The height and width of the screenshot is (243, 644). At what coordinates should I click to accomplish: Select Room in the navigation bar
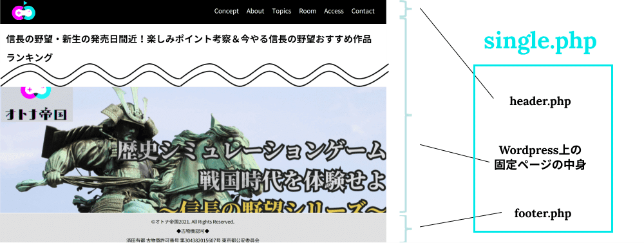tap(308, 11)
